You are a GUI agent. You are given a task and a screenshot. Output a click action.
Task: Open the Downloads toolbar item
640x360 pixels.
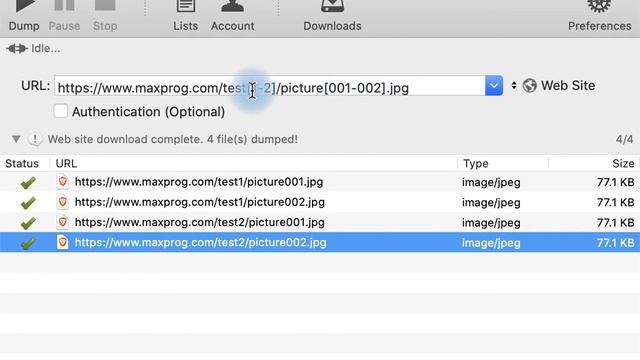pyautogui.click(x=332, y=16)
